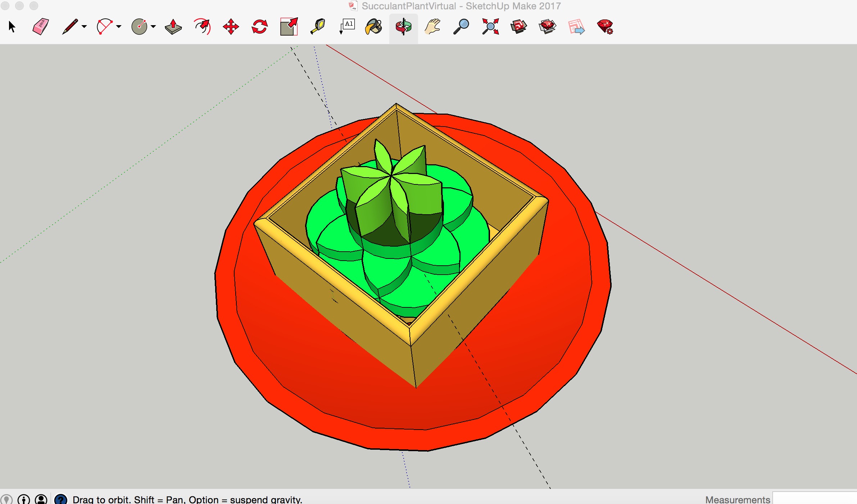
Task: Open the Extension Warehouse
Action: point(547,27)
